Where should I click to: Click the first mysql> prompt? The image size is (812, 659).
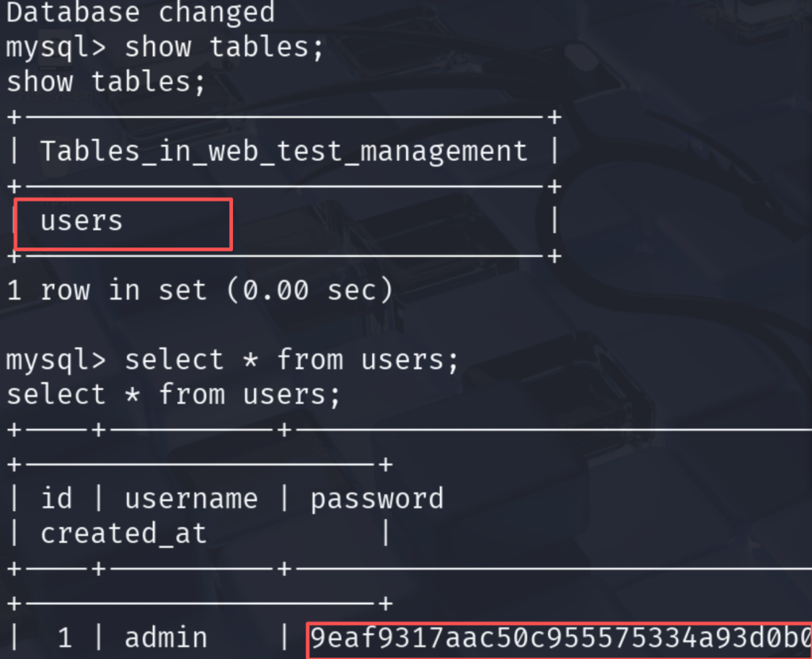[56, 47]
